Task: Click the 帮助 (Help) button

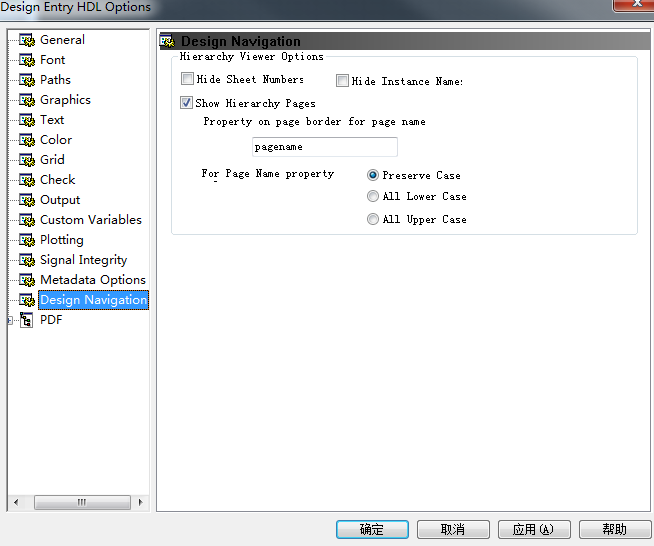Action: coord(615,529)
